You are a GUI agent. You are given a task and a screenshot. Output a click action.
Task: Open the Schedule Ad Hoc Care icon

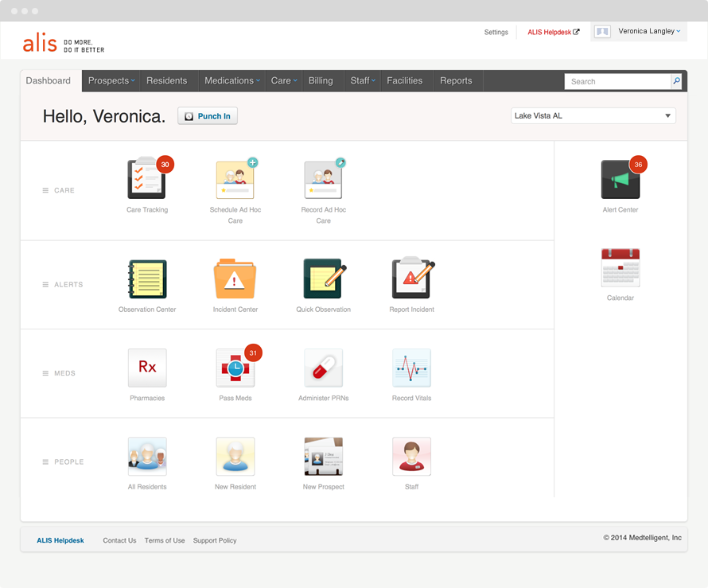(235, 179)
